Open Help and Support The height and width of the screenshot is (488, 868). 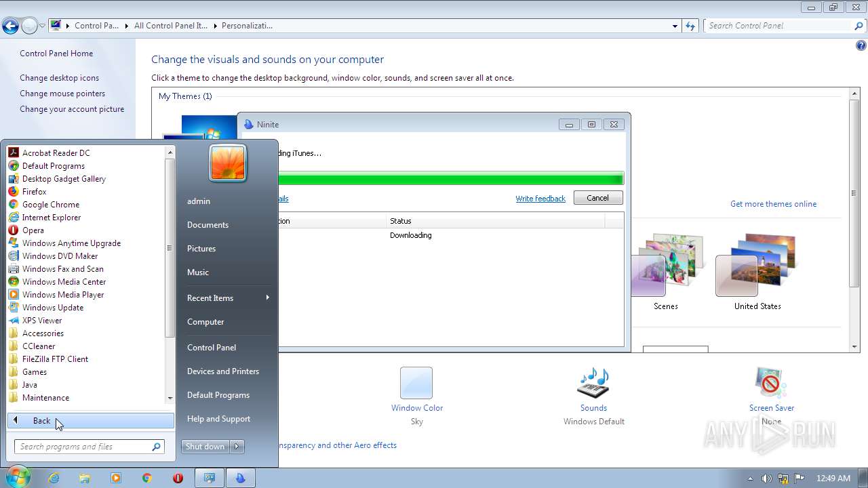click(x=218, y=419)
